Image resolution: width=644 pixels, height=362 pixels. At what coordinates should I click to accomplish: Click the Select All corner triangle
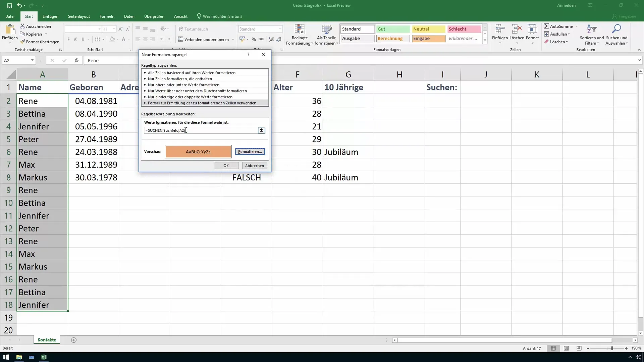pos(11,74)
